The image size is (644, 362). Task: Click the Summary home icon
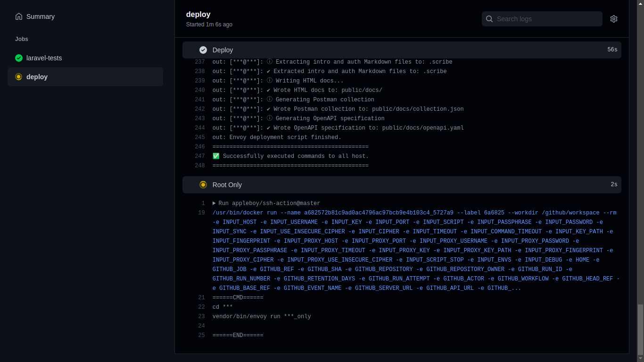(x=19, y=16)
